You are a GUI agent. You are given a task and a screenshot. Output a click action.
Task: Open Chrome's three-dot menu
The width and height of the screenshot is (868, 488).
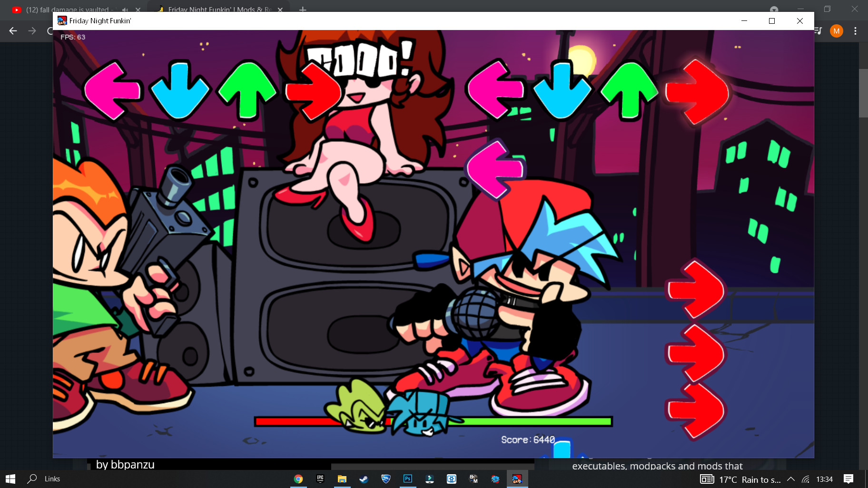pos(855,31)
